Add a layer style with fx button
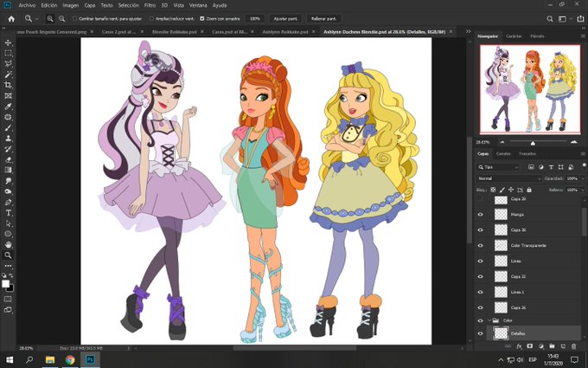 coord(520,346)
